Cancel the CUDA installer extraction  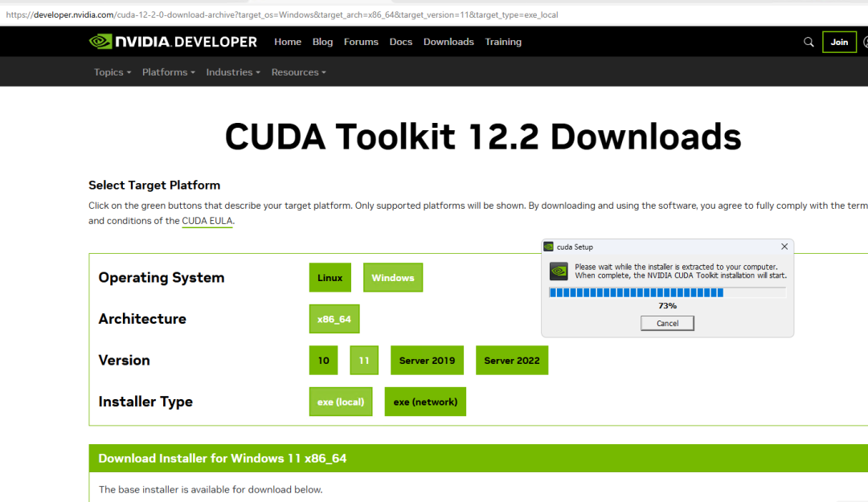coord(667,323)
